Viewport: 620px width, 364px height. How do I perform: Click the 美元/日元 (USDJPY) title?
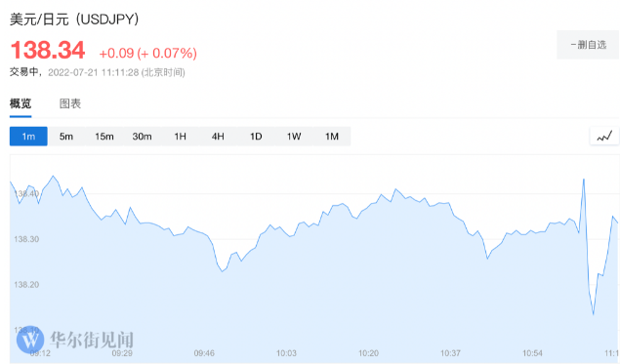tap(74, 19)
